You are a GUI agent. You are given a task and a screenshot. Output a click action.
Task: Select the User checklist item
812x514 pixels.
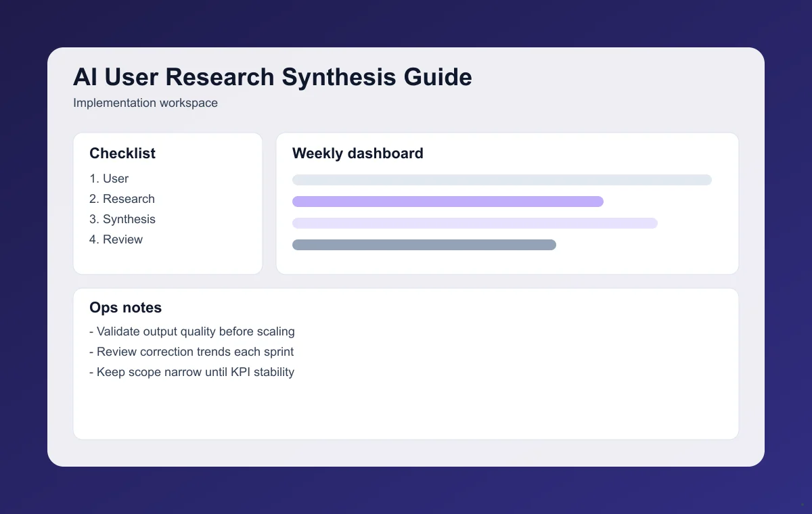(x=109, y=179)
